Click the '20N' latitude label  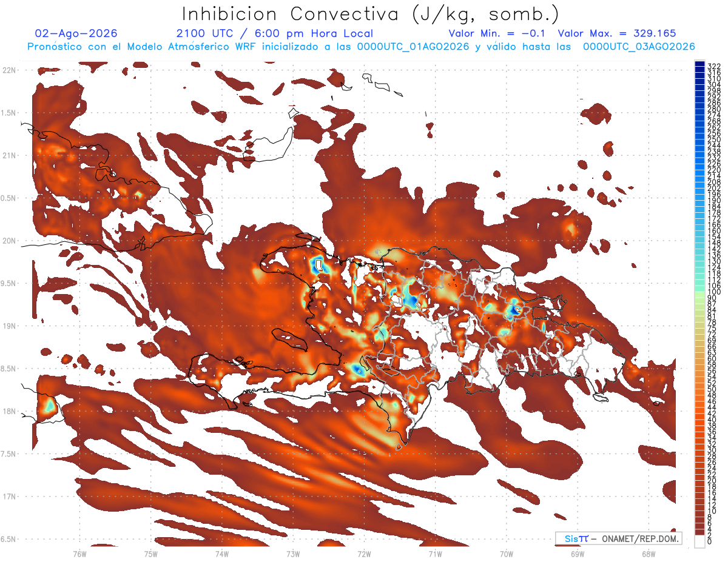click(x=8, y=241)
